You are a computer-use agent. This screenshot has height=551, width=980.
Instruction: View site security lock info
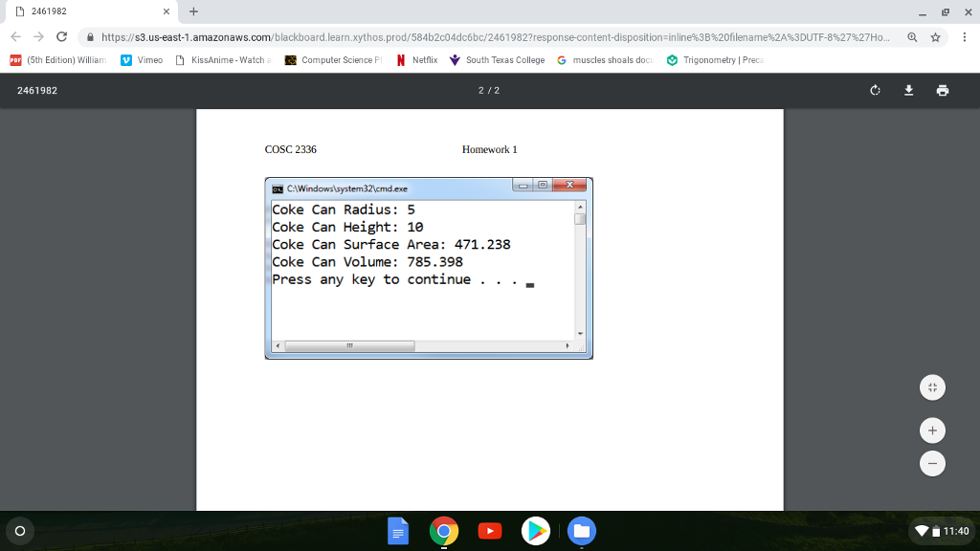(x=91, y=37)
